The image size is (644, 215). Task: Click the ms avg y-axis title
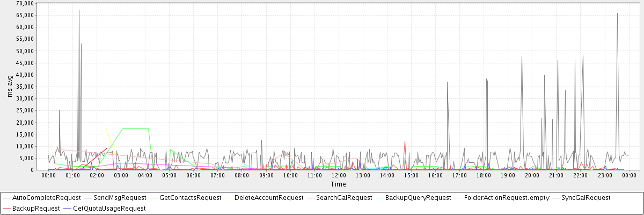click(x=10, y=86)
